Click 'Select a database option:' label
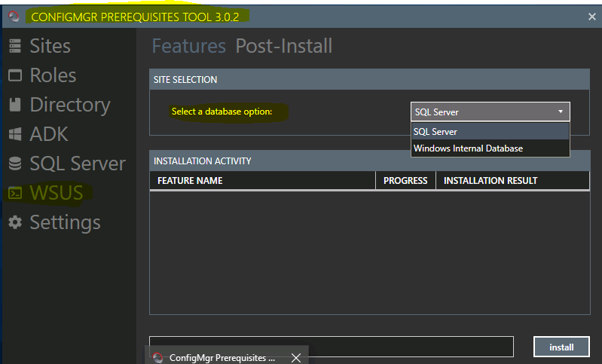Image resolution: width=602 pixels, height=364 pixels. [222, 112]
